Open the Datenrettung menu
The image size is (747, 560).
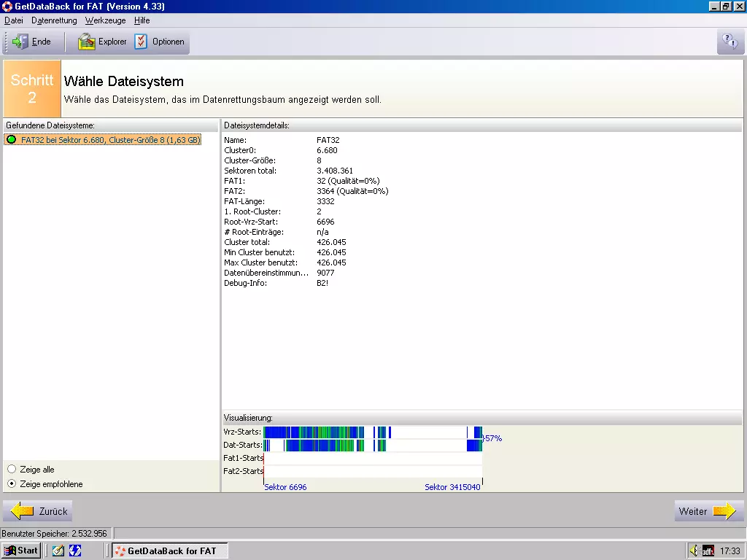click(x=54, y=20)
